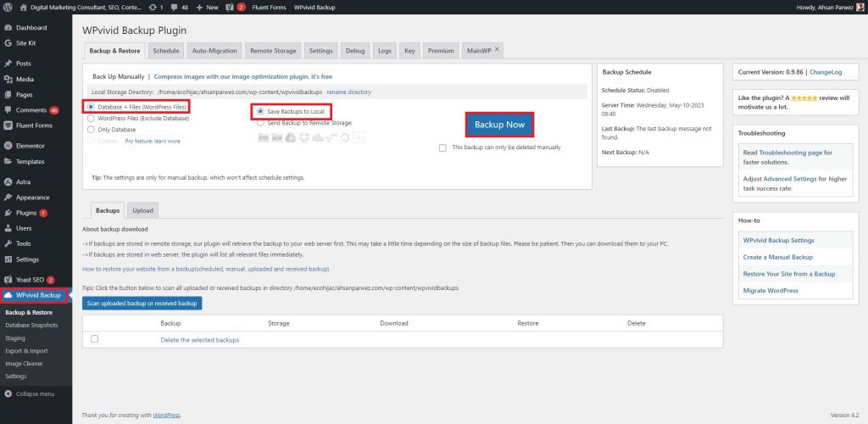Check backup can only be deleted manually
The width and height of the screenshot is (868, 424).
(x=442, y=148)
